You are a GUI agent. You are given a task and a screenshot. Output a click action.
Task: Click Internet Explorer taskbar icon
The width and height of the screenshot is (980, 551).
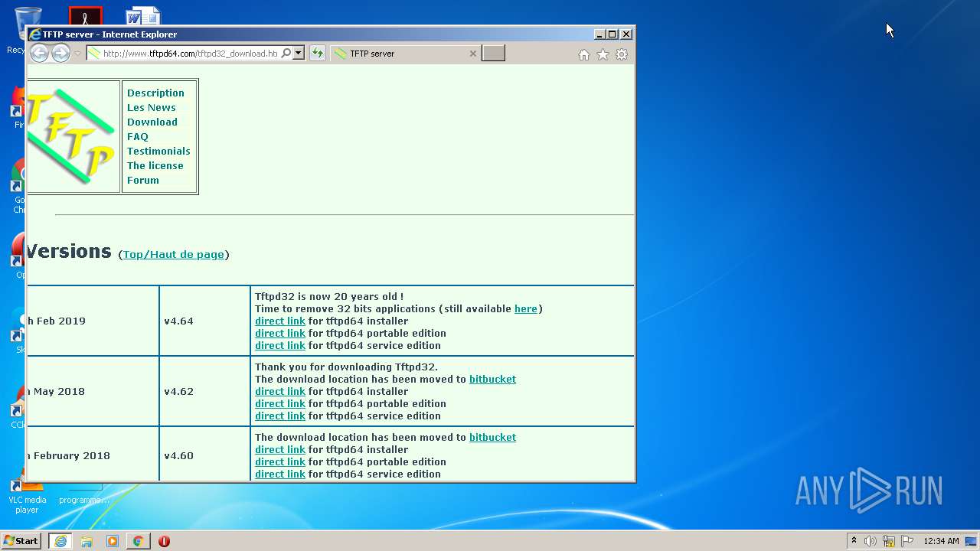click(60, 541)
